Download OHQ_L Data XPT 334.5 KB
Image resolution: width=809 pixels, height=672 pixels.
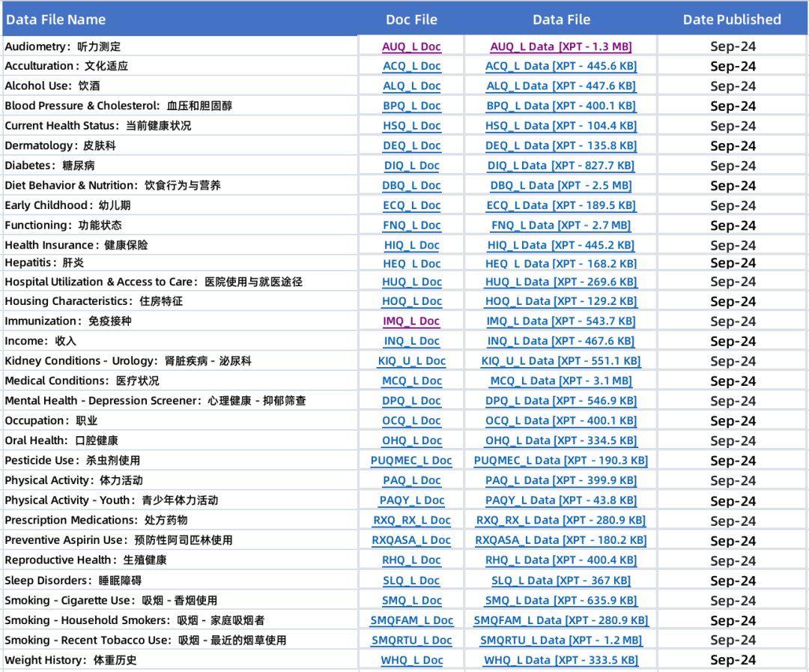click(561, 441)
